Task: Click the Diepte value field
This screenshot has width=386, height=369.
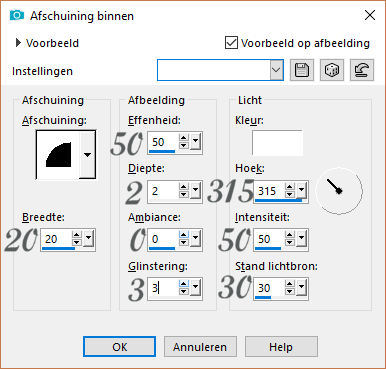Action: (x=163, y=191)
